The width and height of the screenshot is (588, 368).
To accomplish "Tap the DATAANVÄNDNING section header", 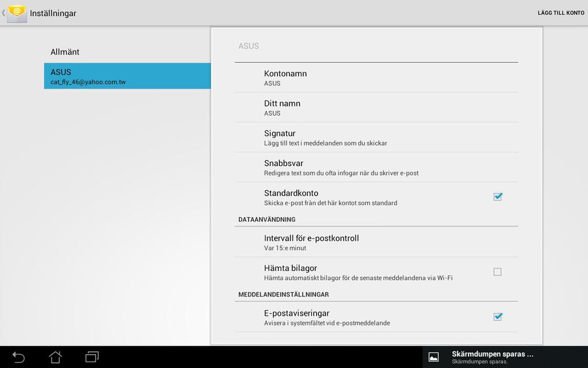I will [x=267, y=220].
